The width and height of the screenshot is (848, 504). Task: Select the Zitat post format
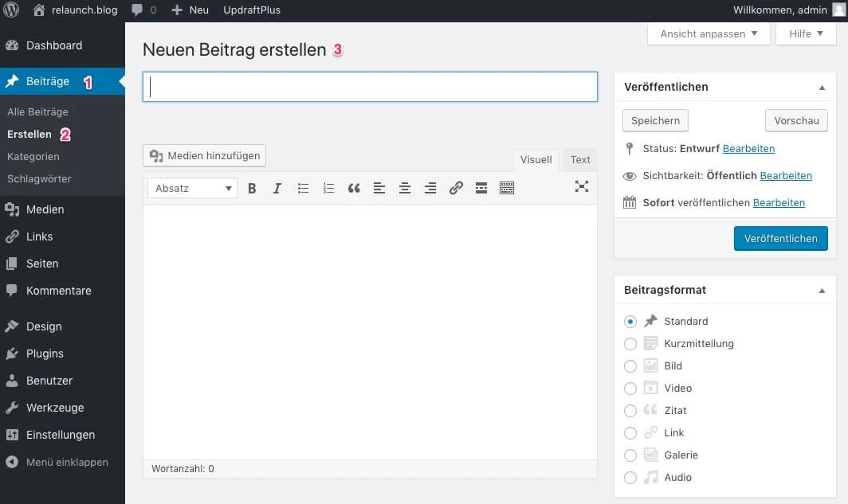(630, 411)
